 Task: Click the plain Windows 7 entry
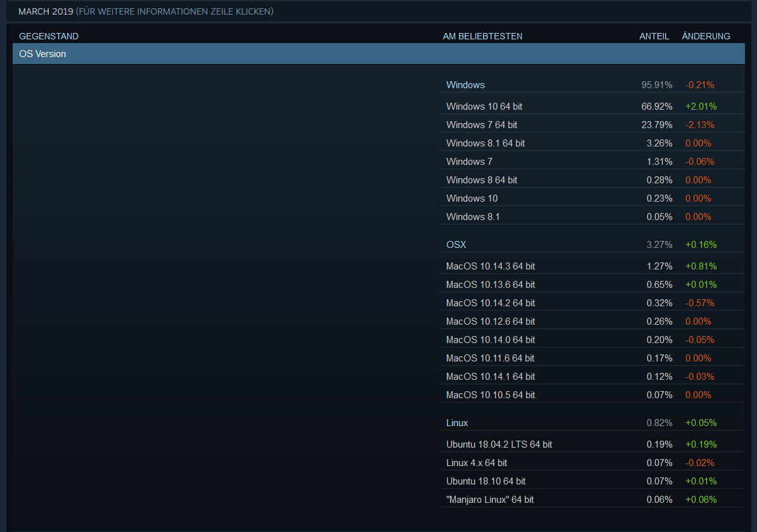click(x=469, y=162)
